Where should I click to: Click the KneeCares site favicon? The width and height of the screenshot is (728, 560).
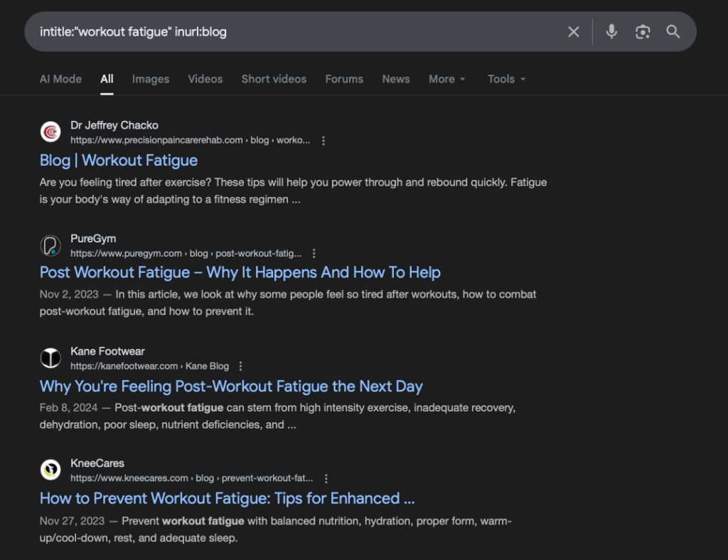50,470
